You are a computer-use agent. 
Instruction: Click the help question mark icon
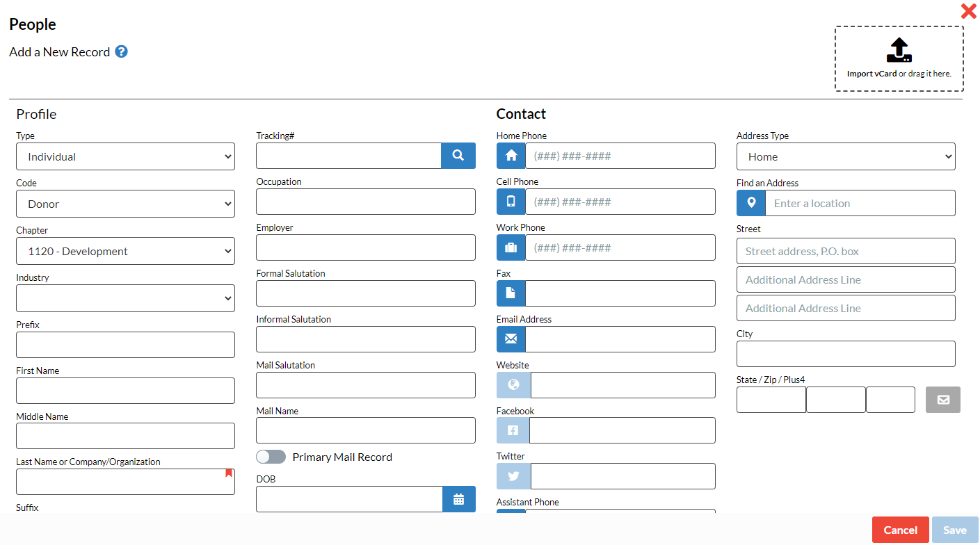(121, 51)
